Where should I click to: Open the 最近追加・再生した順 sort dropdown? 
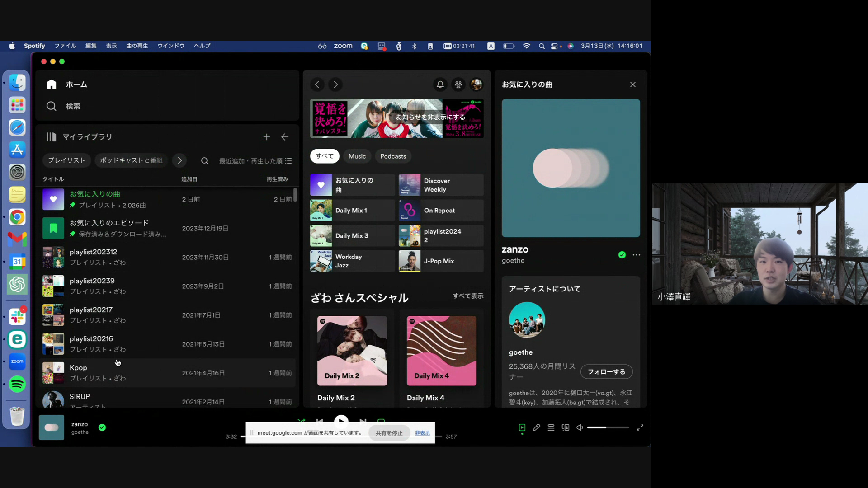coord(255,161)
